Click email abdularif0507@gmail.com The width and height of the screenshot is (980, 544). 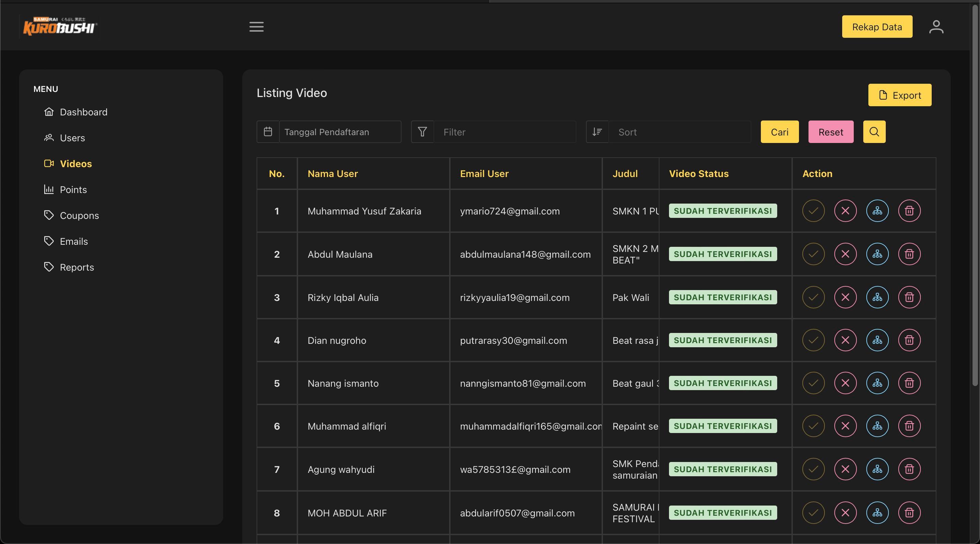(x=517, y=513)
